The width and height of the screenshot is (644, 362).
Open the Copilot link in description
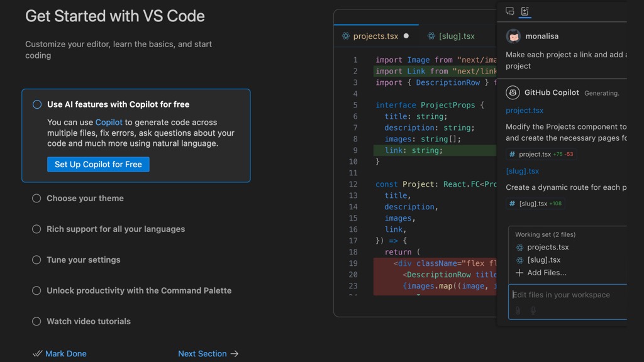(109, 123)
